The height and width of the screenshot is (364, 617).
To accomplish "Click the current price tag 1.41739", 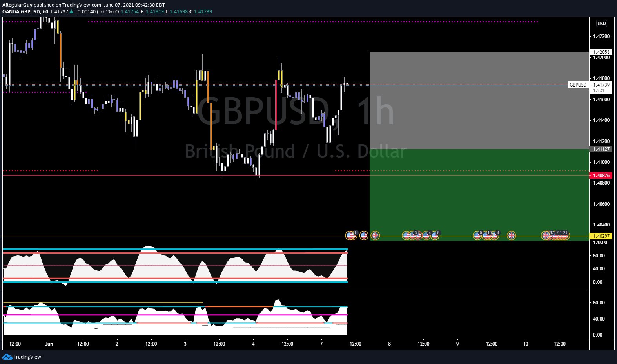I will (601, 85).
